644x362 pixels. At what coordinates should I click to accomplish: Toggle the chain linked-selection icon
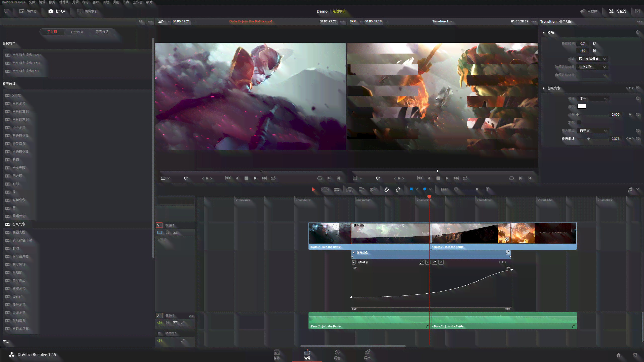(x=398, y=190)
